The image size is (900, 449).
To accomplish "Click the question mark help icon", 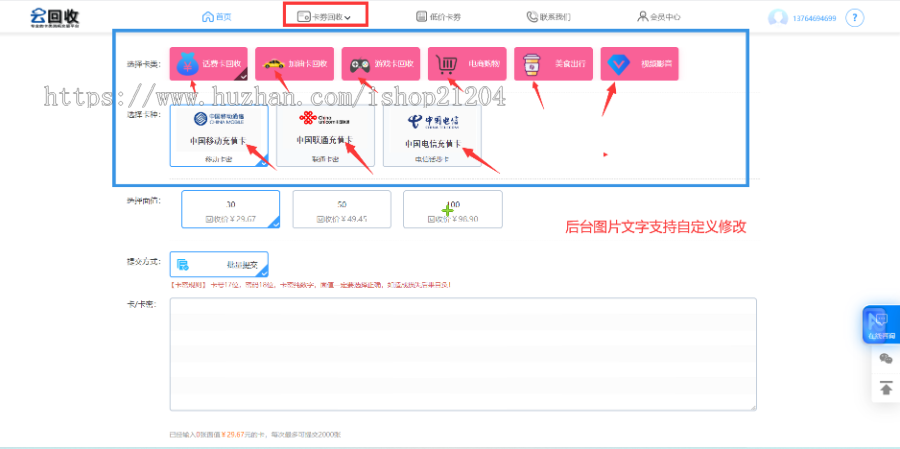I will click(x=855, y=18).
